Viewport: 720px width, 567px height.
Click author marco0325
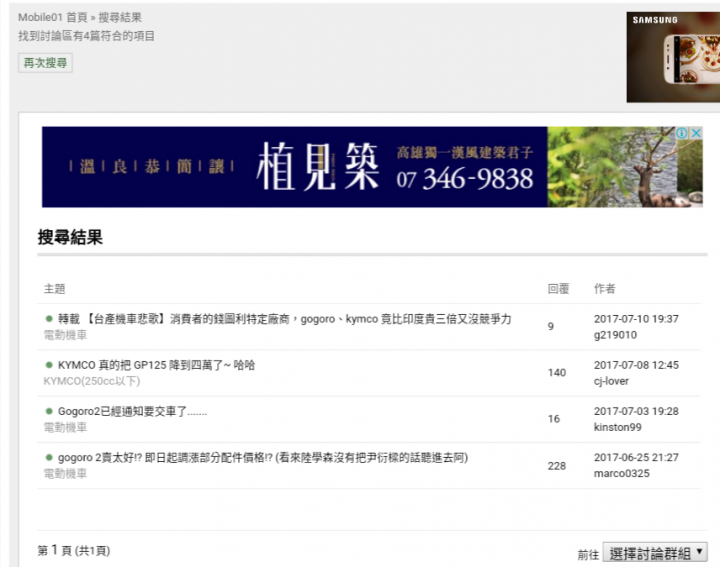[x=622, y=474]
